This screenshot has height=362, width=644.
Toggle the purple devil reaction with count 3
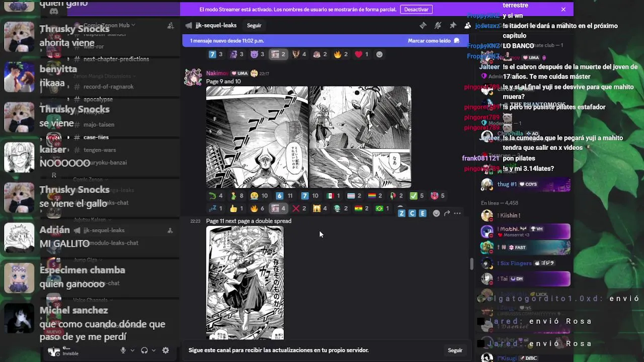click(257, 54)
